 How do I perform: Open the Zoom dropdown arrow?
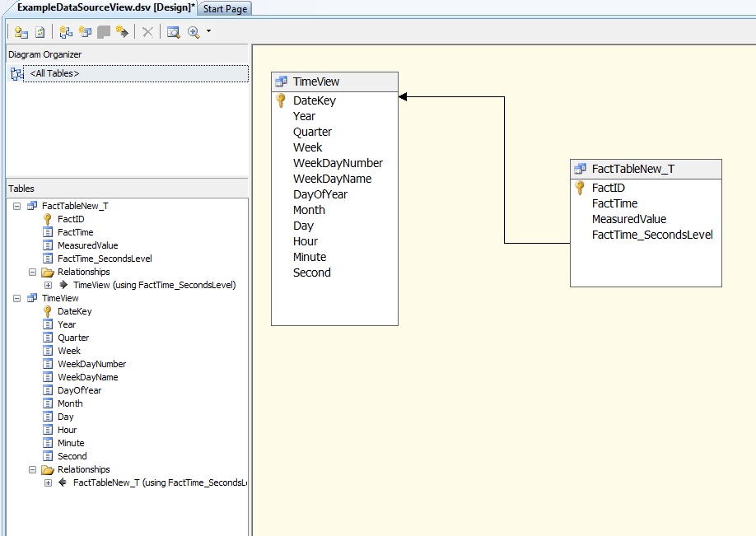(x=208, y=32)
